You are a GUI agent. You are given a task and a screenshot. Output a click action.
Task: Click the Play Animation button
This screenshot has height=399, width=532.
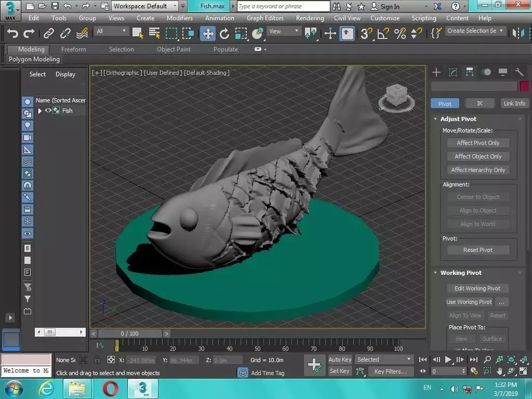tap(448, 360)
